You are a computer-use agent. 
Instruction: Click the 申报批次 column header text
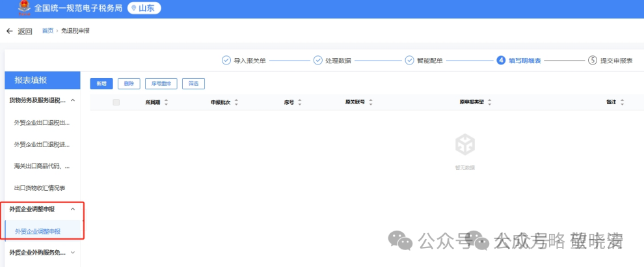click(221, 102)
